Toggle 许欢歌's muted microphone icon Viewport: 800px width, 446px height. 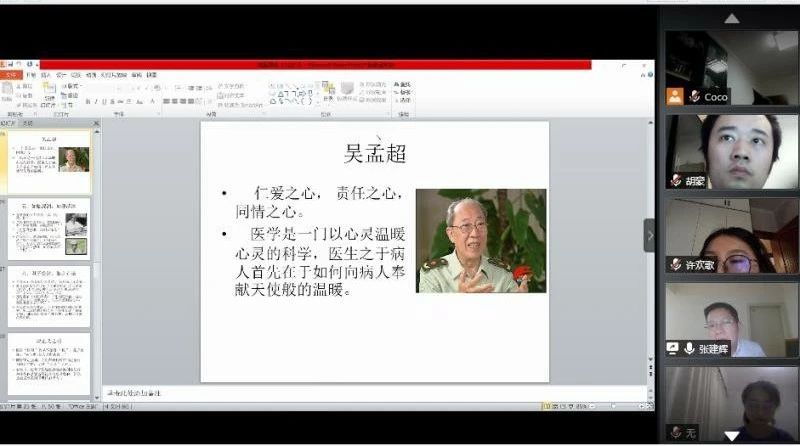[x=675, y=265]
